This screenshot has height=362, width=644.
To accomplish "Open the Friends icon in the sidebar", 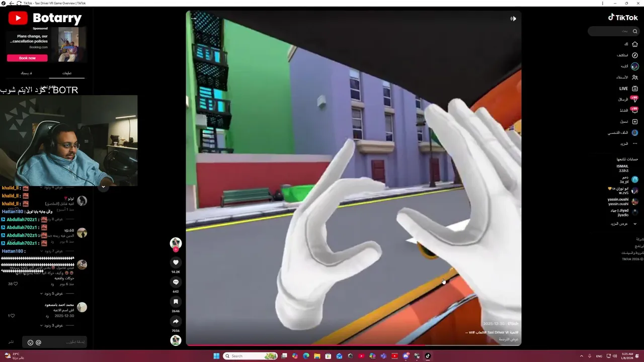I will 635,77.
